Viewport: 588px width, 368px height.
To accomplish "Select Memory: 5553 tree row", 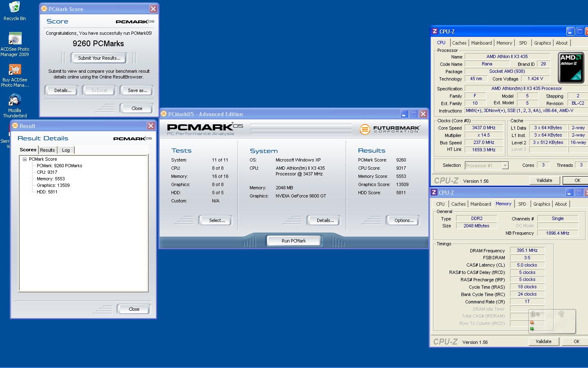I will pos(51,179).
